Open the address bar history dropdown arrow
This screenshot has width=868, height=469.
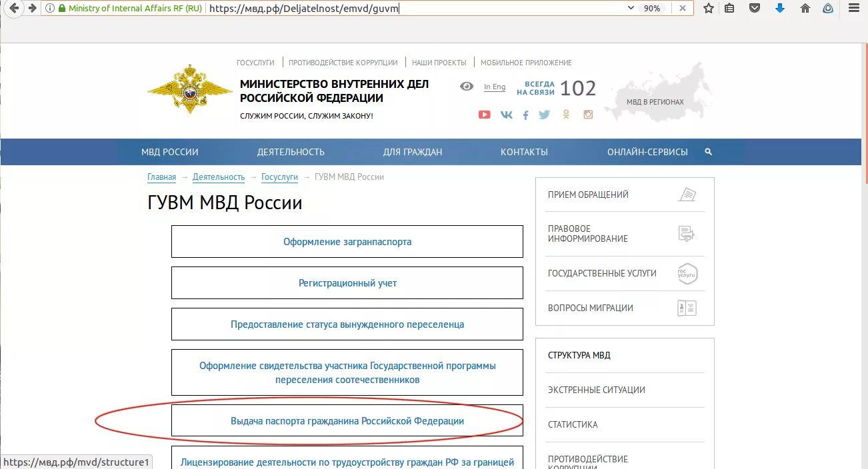[631, 9]
